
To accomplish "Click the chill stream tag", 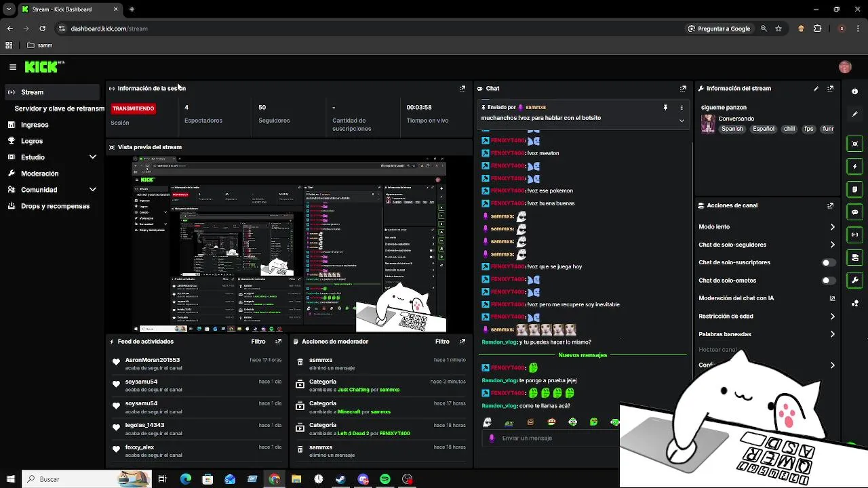I will click(789, 129).
